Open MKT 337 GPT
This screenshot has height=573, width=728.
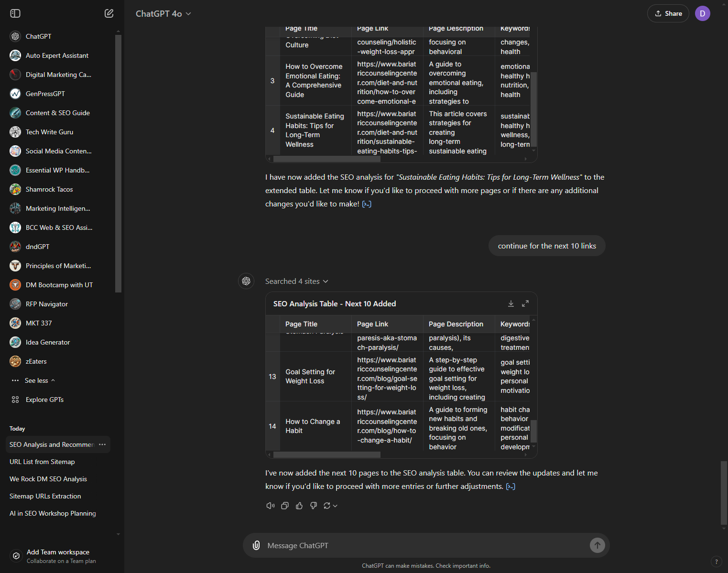click(x=60, y=323)
